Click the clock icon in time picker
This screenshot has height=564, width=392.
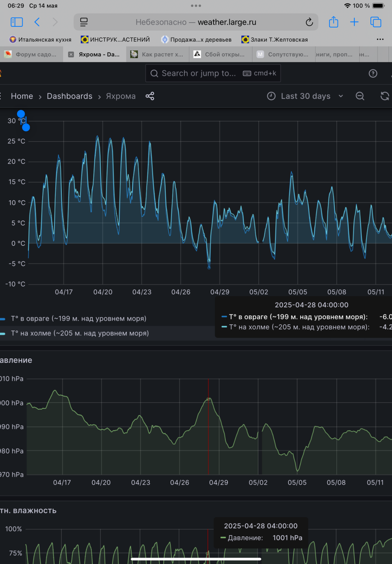pos(271,96)
